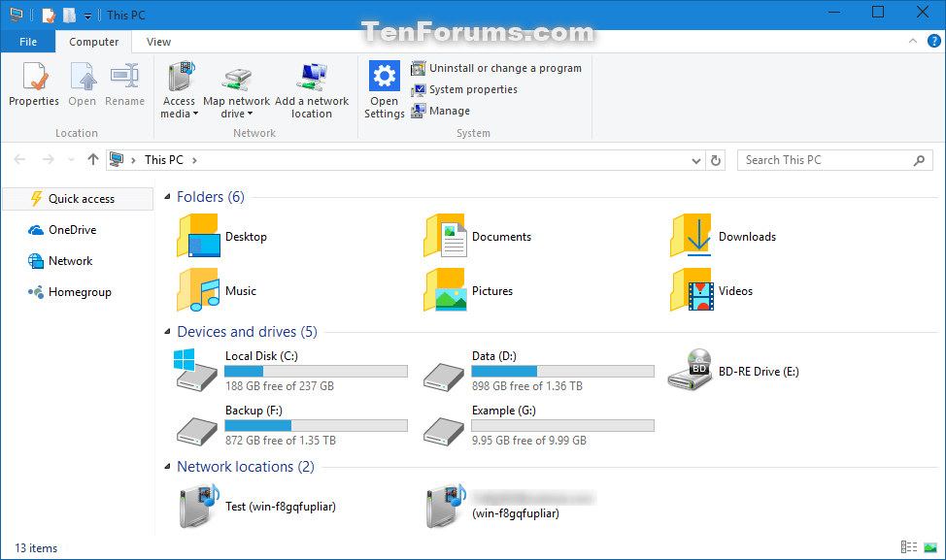The height and width of the screenshot is (560, 946).
Task: Switch to details view in the status bar
Action: pyautogui.click(x=909, y=547)
